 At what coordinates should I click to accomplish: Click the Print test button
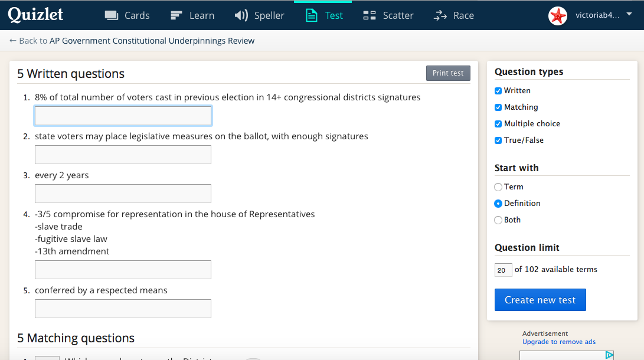pos(448,73)
